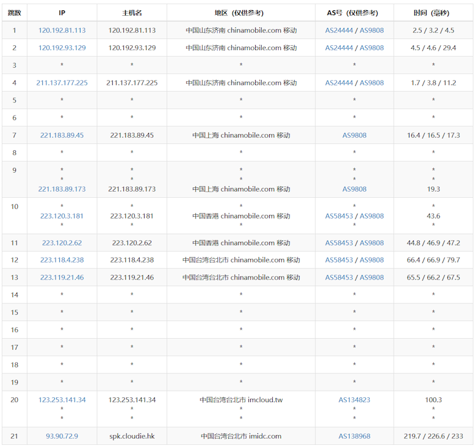
Task: Click AS58453 link in hop 11 row
Action: coord(339,243)
